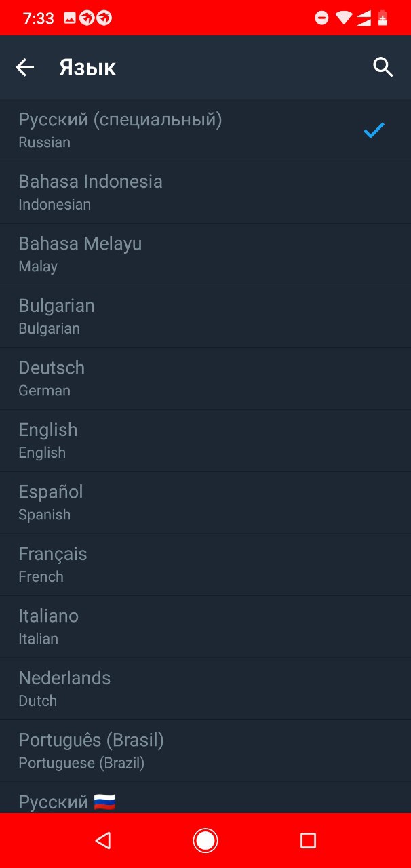
Task: Select Bahasa Melayu language
Action: click(206, 254)
